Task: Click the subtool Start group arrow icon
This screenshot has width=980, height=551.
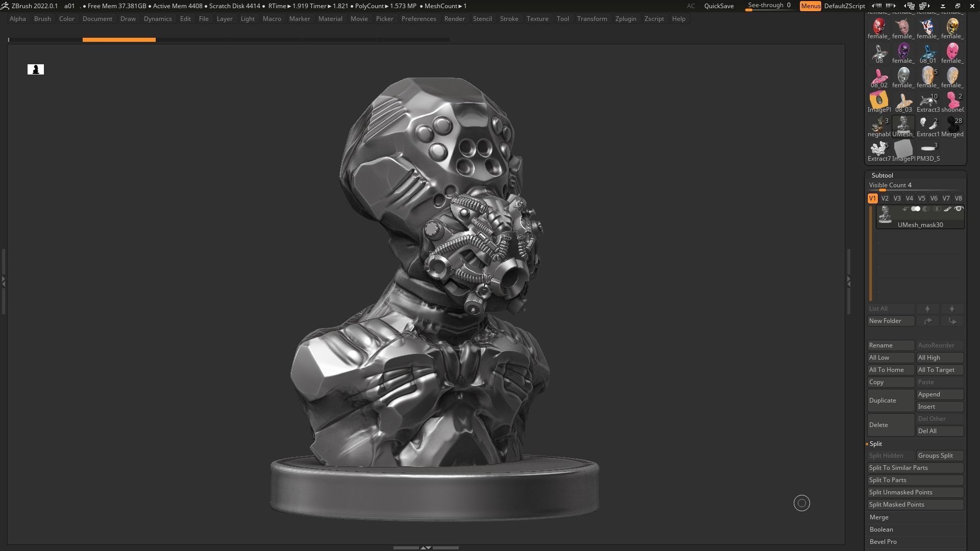Action: 905,209
